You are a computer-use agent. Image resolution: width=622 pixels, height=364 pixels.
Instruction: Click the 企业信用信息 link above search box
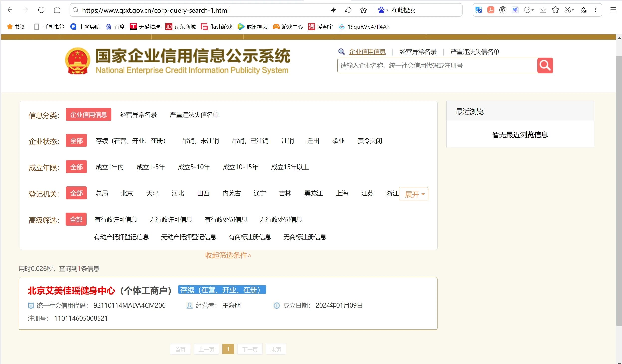pyautogui.click(x=367, y=52)
